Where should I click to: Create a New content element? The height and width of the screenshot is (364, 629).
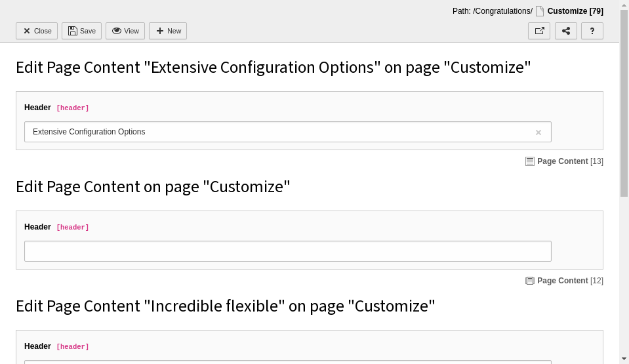pyautogui.click(x=168, y=31)
